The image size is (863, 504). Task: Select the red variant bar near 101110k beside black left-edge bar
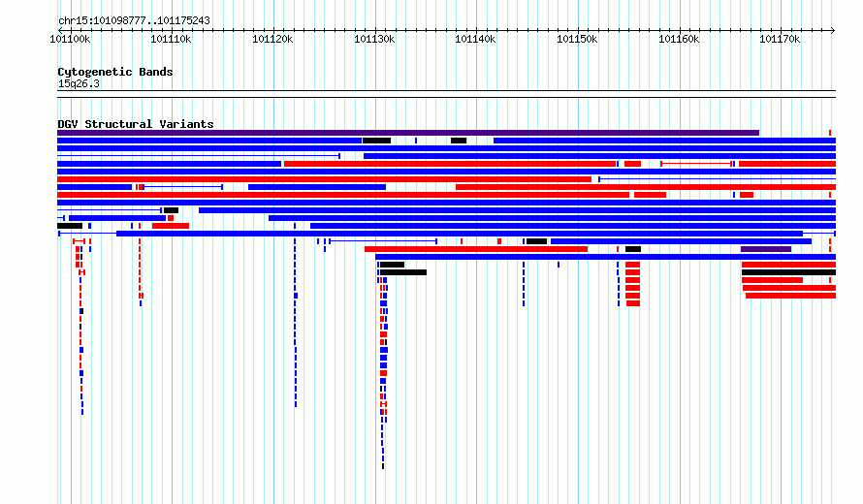(x=171, y=226)
